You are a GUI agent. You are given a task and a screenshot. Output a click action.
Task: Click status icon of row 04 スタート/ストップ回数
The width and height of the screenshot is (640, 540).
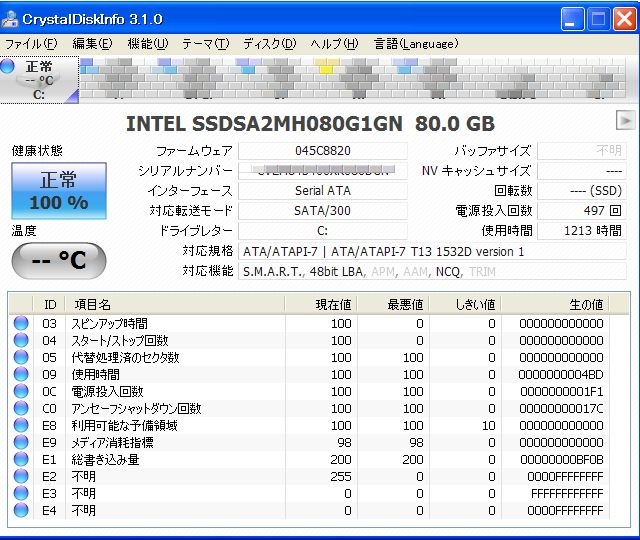[21, 340]
